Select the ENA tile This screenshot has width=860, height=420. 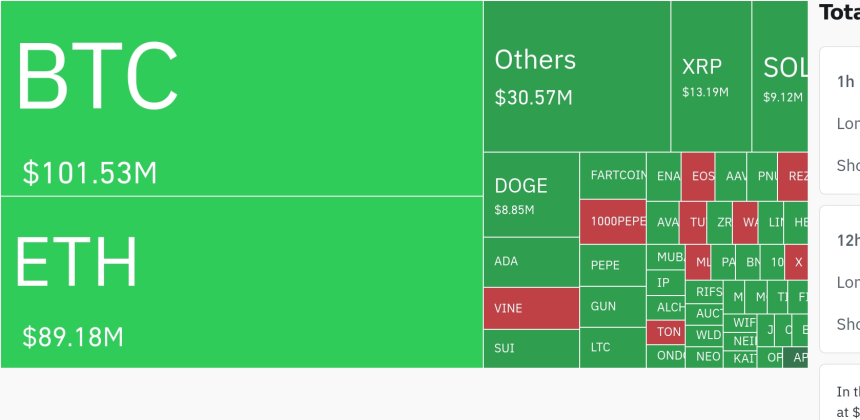click(x=664, y=176)
